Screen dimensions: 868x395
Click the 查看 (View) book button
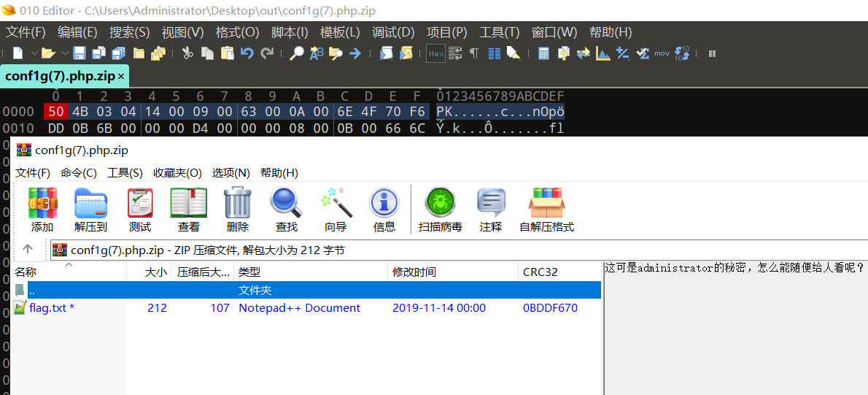189,210
